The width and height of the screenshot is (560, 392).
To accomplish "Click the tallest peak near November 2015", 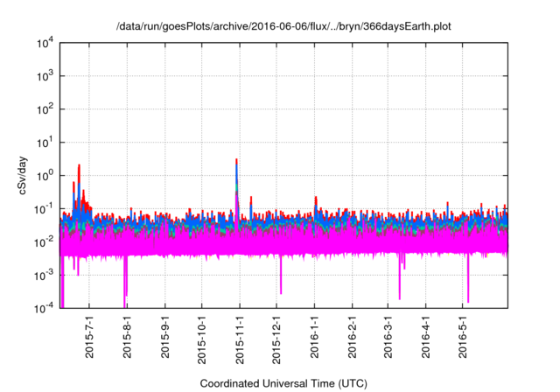I will 237,162.
